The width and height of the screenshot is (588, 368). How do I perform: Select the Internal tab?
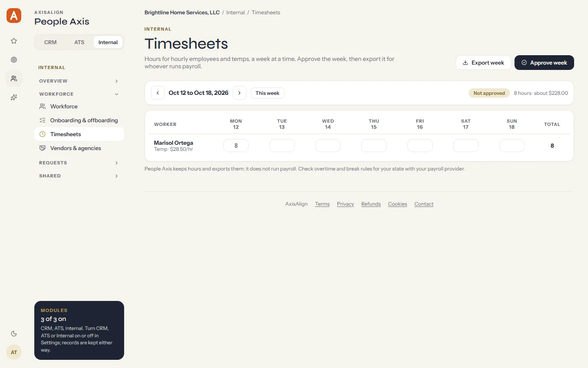click(108, 42)
